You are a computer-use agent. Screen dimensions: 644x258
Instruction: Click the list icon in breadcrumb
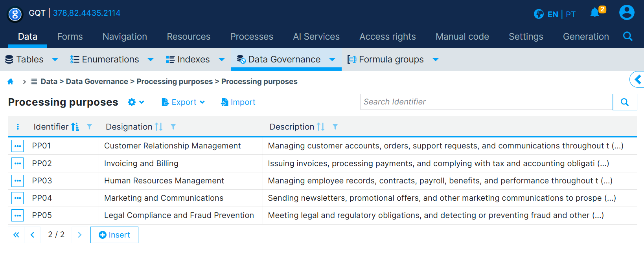tap(34, 82)
